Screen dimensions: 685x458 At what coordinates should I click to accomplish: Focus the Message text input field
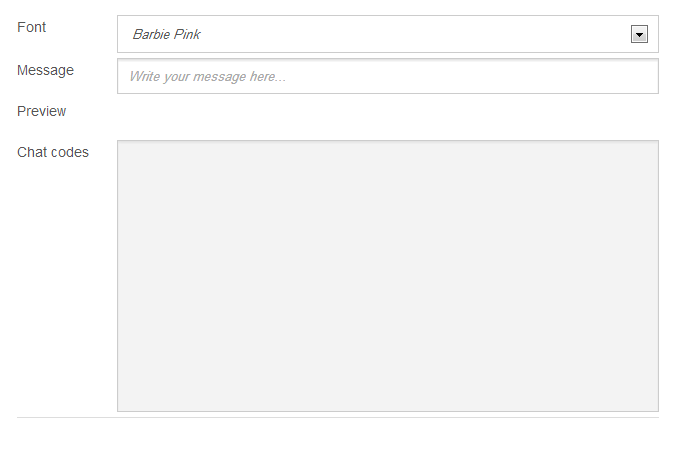tap(387, 76)
